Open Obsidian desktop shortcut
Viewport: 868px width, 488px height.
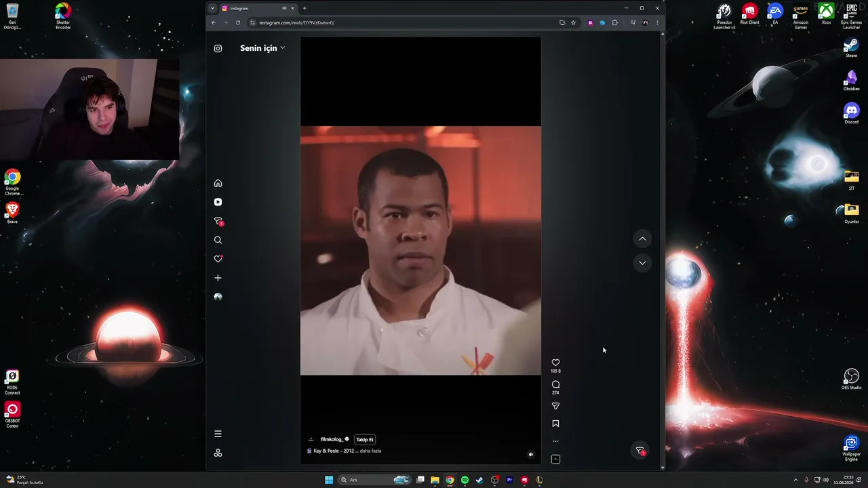851,80
